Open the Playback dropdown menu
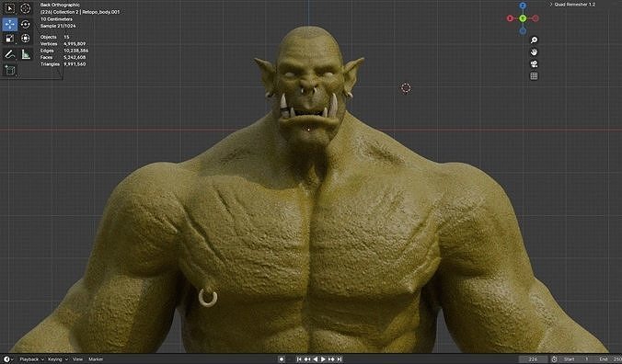Viewport: 622px width, 364px height. pos(31,359)
